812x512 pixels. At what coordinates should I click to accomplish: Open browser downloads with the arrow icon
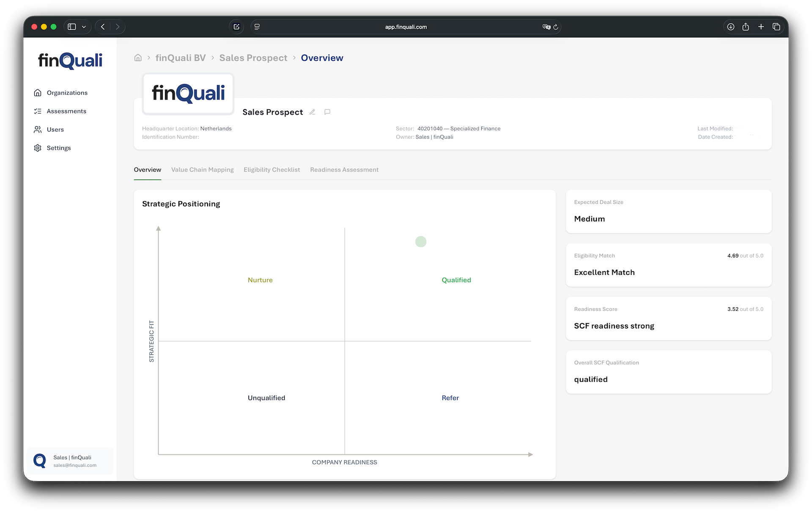tap(730, 26)
